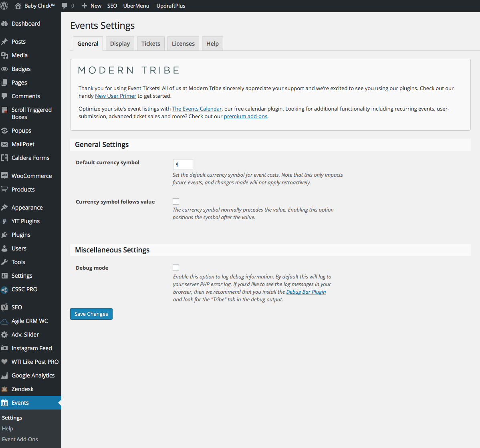This screenshot has width=480, height=448.
Task: Click the Yoast SEO sidebar icon
Action: tap(4, 307)
